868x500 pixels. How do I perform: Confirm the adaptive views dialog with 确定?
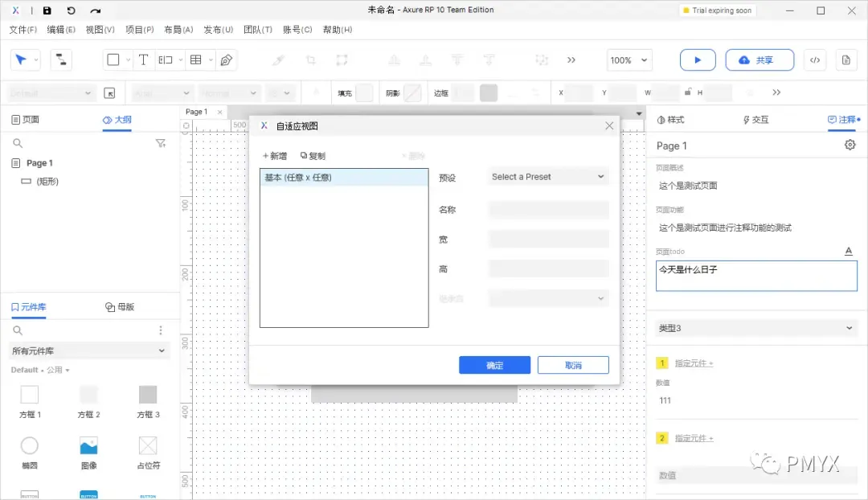point(493,364)
